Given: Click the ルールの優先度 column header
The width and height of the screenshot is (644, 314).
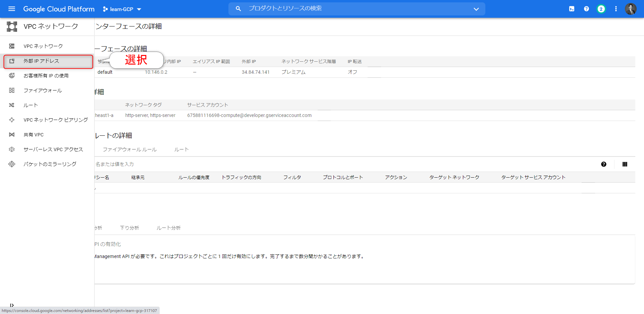Looking at the screenshot, I should tap(194, 177).
